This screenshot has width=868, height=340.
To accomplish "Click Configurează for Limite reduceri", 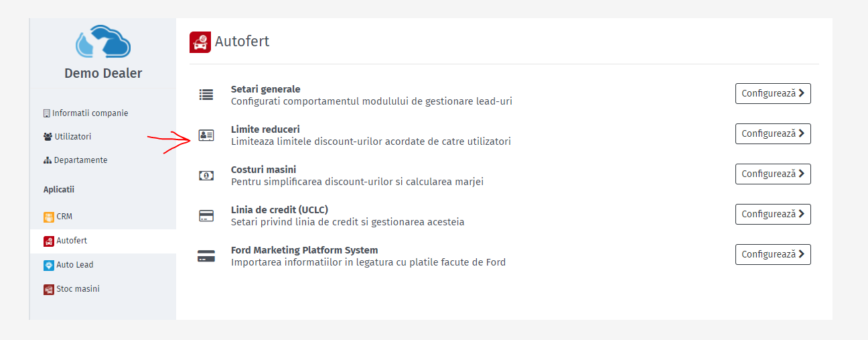I will (x=773, y=134).
